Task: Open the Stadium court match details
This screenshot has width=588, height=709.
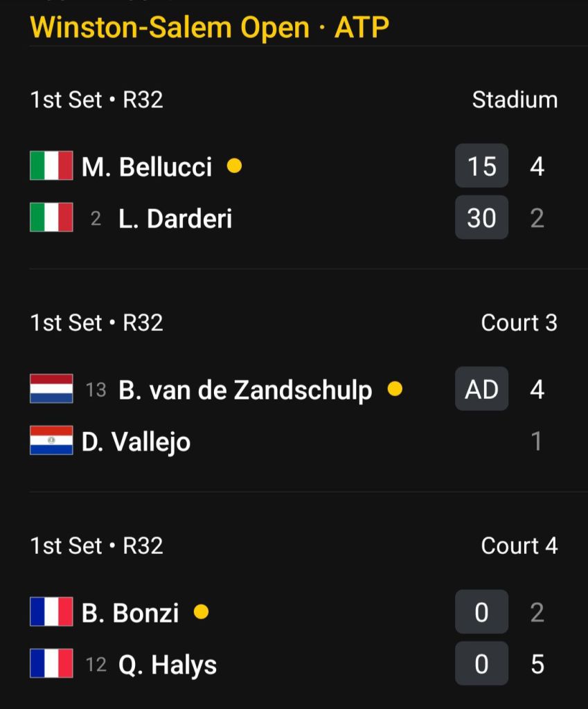Action: 515,100
